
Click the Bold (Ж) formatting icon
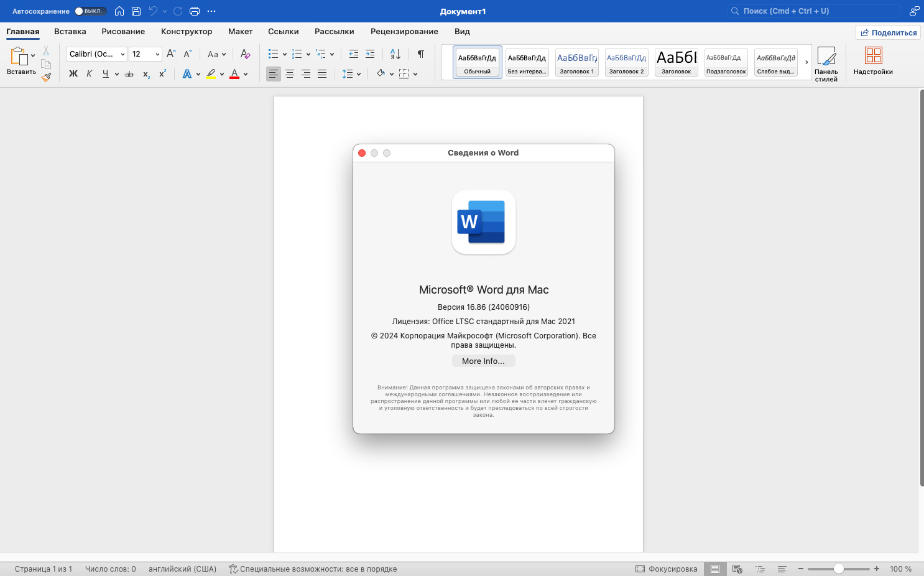click(x=73, y=74)
